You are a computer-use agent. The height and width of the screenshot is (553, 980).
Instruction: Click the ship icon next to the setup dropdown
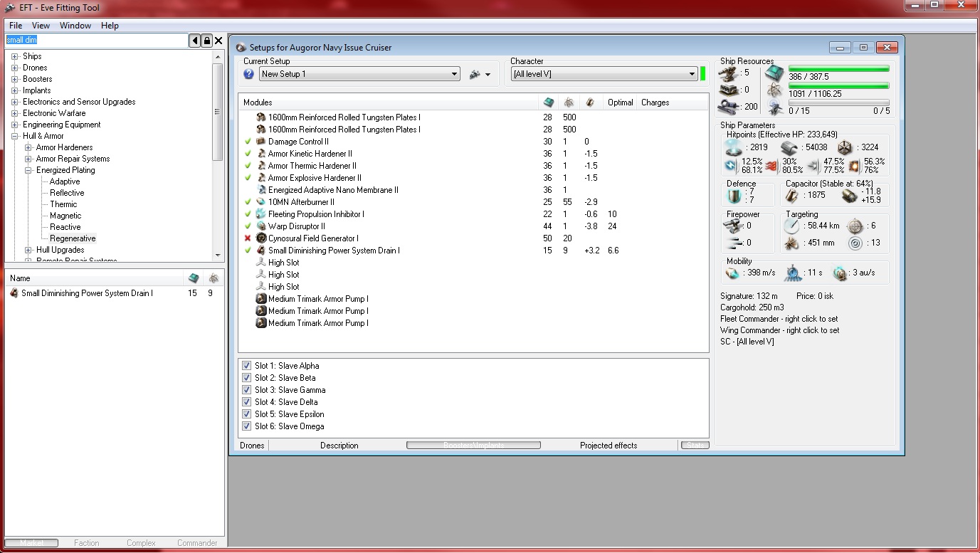pos(475,74)
